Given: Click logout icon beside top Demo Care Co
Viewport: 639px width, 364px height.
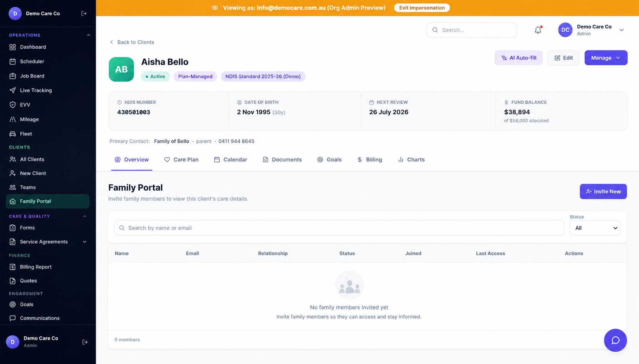Looking at the screenshot, I should (84, 13).
